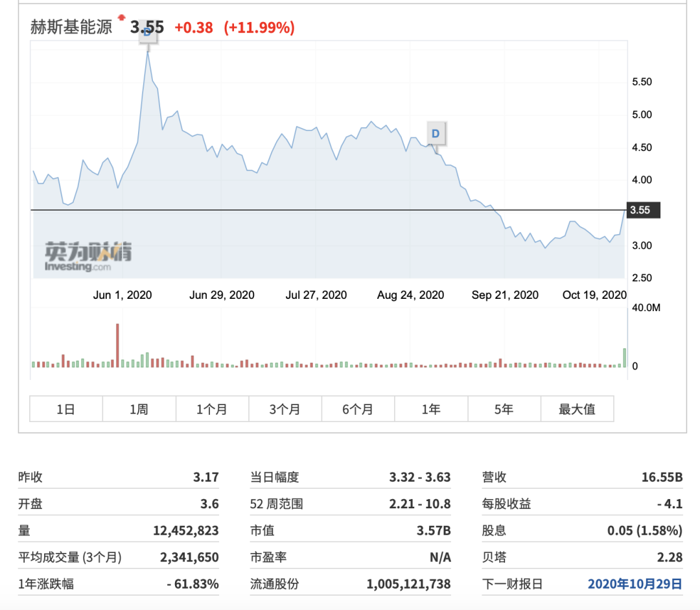This screenshot has width=700, height=610.
Task: Click the Jun 1, 2020 axis label
Action: click(121, 294)
